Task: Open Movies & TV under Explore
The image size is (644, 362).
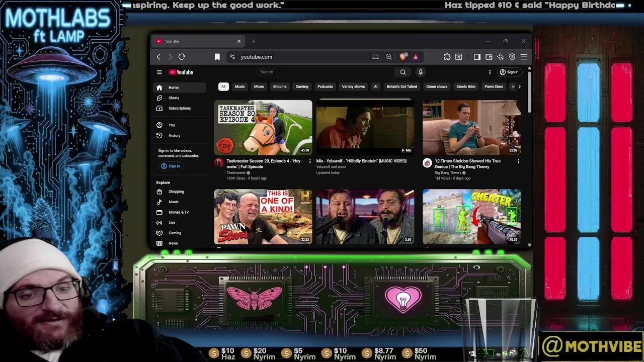Action: pyautogui.click(x=180, y=212)
